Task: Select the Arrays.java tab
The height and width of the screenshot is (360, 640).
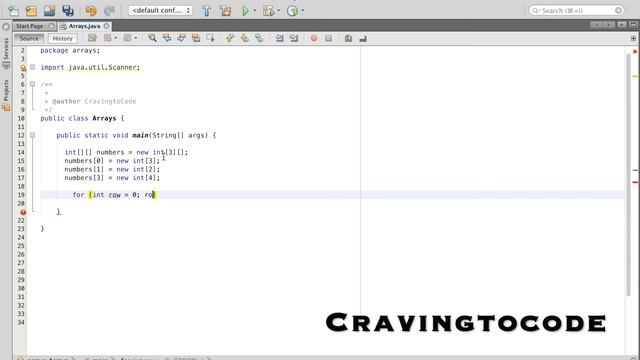Action: [x=84, y=26]
